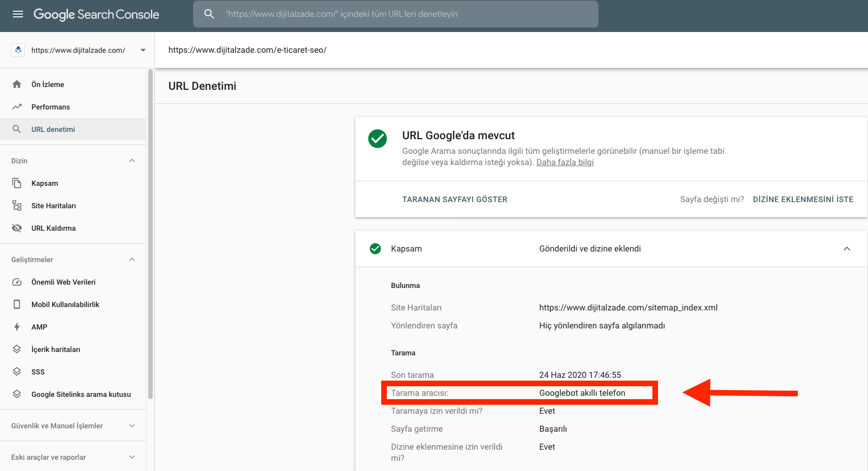
Task: Expand Eski araçlar ve raporlar section
Action: [132, 457]
